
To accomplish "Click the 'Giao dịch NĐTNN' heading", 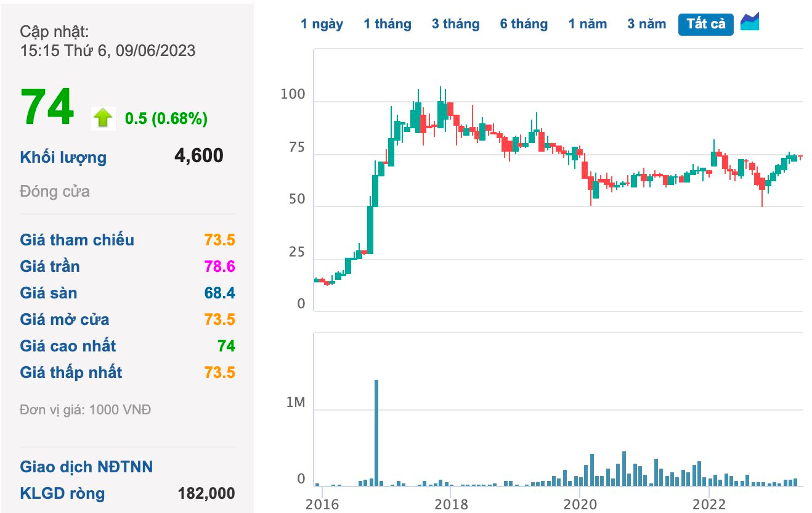I will 86,467.
